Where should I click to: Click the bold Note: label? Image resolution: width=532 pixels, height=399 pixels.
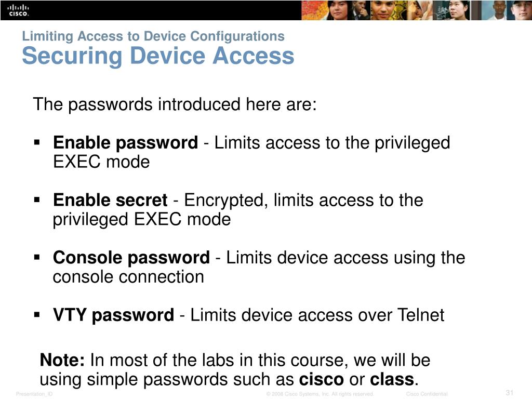(x=62, y=360)
